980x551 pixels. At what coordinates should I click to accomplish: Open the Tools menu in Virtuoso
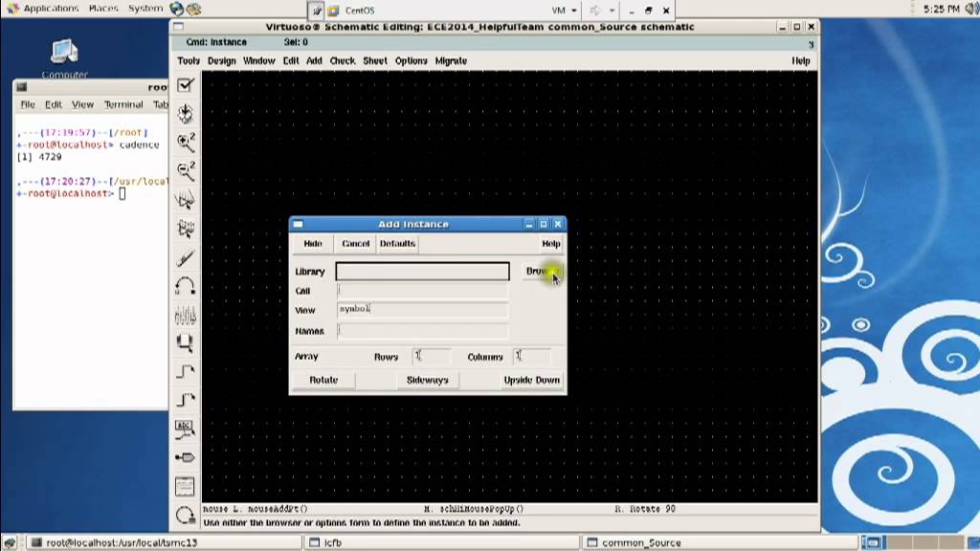point(189,60)
